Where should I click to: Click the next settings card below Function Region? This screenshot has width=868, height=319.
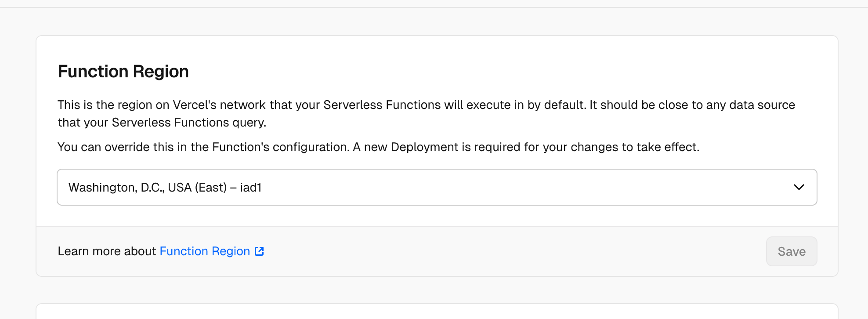point(437,312)
